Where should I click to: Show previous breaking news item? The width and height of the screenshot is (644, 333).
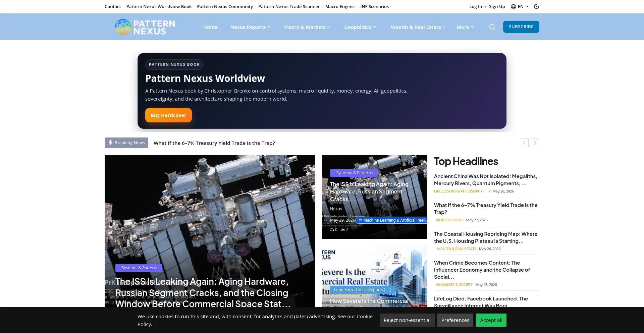point(524,143)
